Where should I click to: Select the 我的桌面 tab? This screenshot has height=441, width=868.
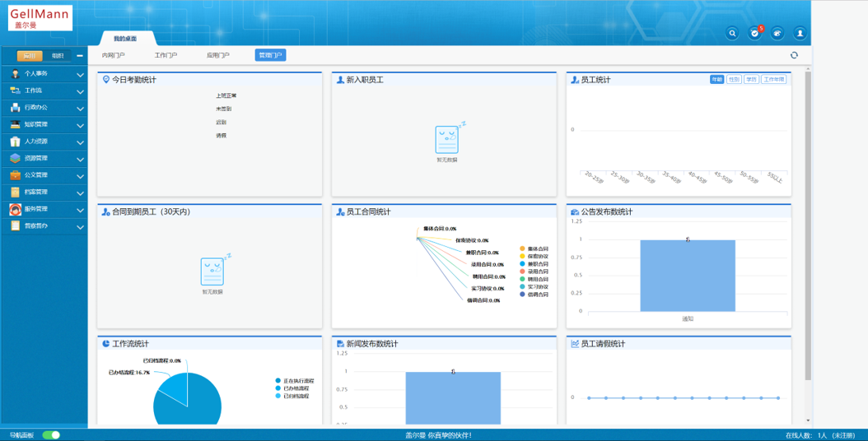(x=125, y=39)
